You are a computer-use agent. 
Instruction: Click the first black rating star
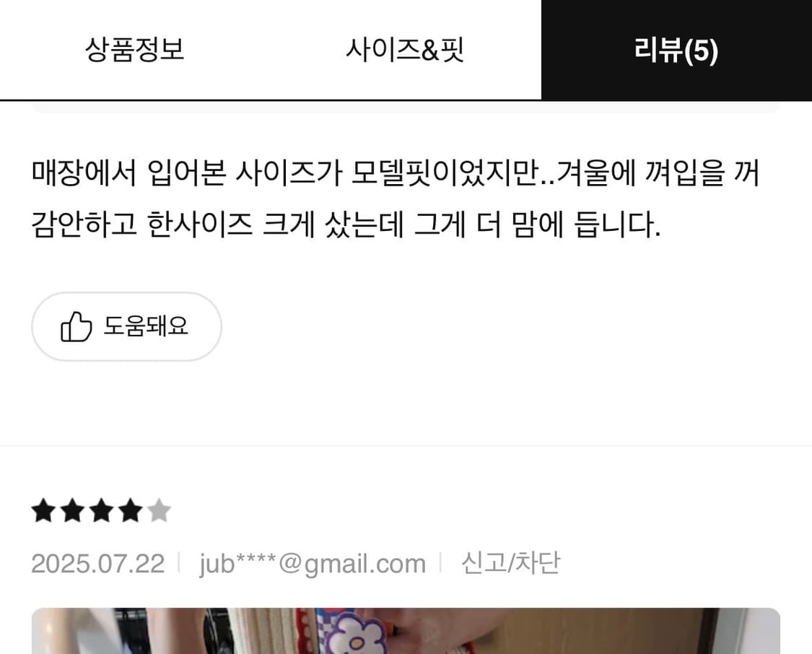[44, 510]
